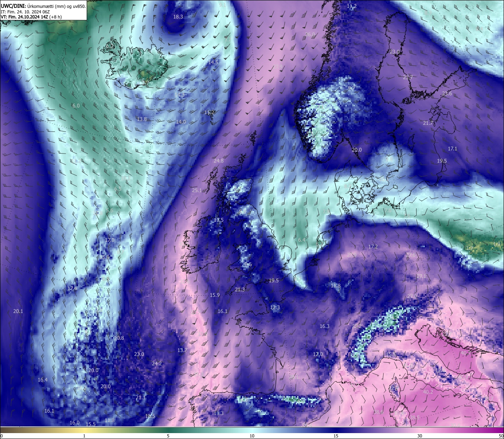Click the 17.2 value label
504x439 pixels.
point(373,246)
